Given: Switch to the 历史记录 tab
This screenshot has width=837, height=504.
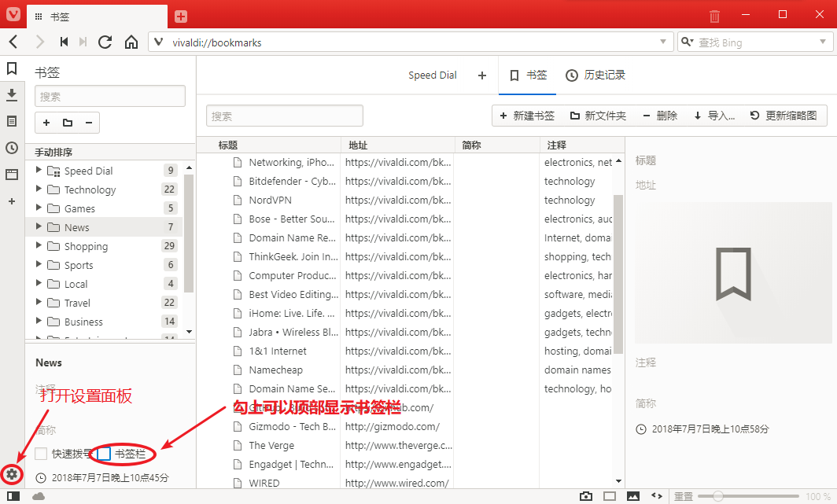Looking at the screenshot, I should [x=595, y=75].
